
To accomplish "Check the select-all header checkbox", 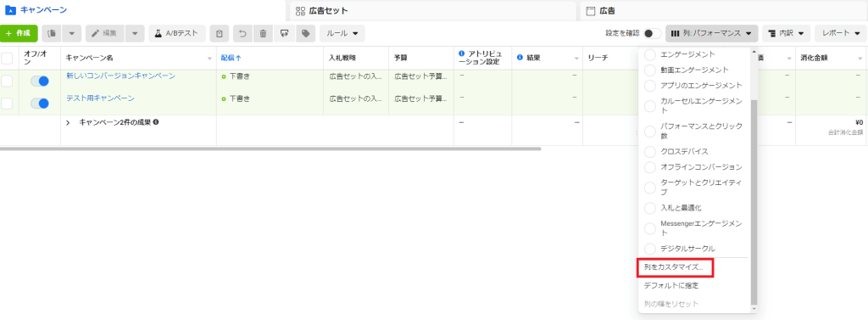I will tap(7, 58).
